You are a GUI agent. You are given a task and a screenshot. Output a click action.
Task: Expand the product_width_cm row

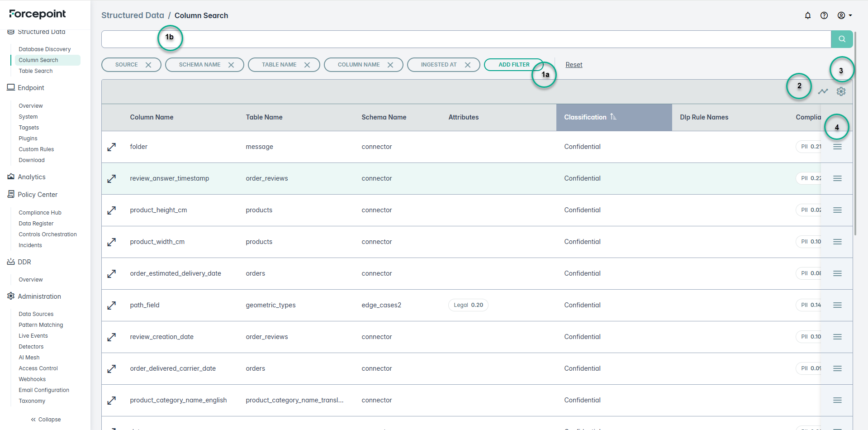pyautogui.click(x=112, y=242)
